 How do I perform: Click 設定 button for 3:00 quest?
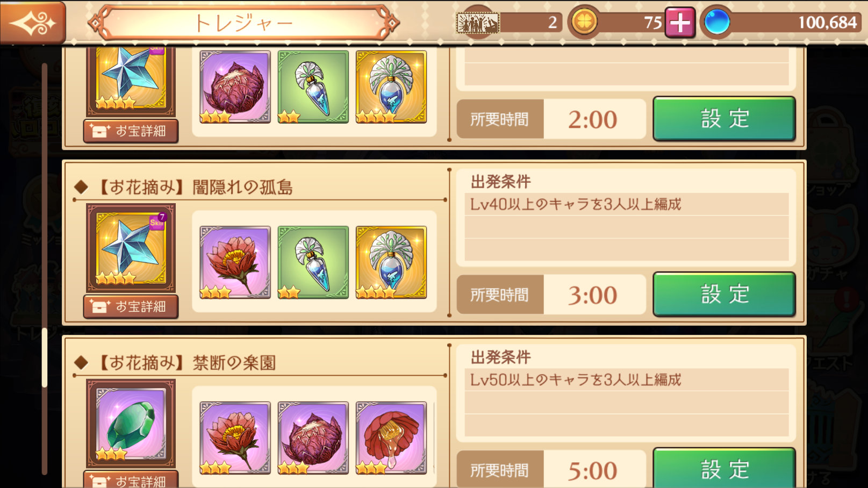(x=724, y=294)
